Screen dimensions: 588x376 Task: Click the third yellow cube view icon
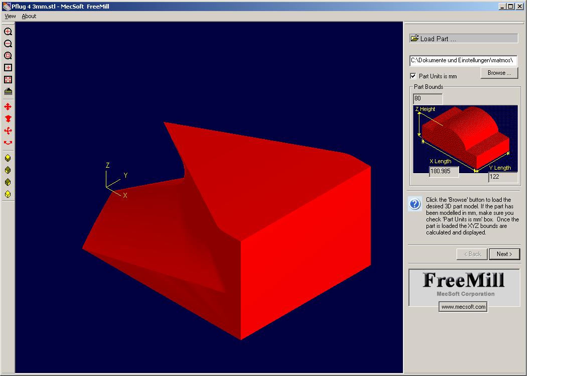click(8, 182)
